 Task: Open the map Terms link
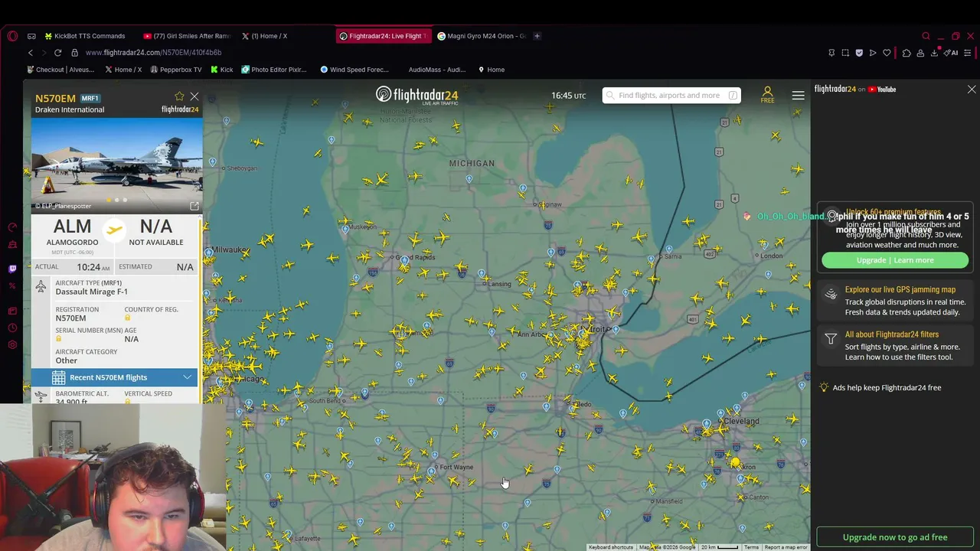[x=751, y=547]
